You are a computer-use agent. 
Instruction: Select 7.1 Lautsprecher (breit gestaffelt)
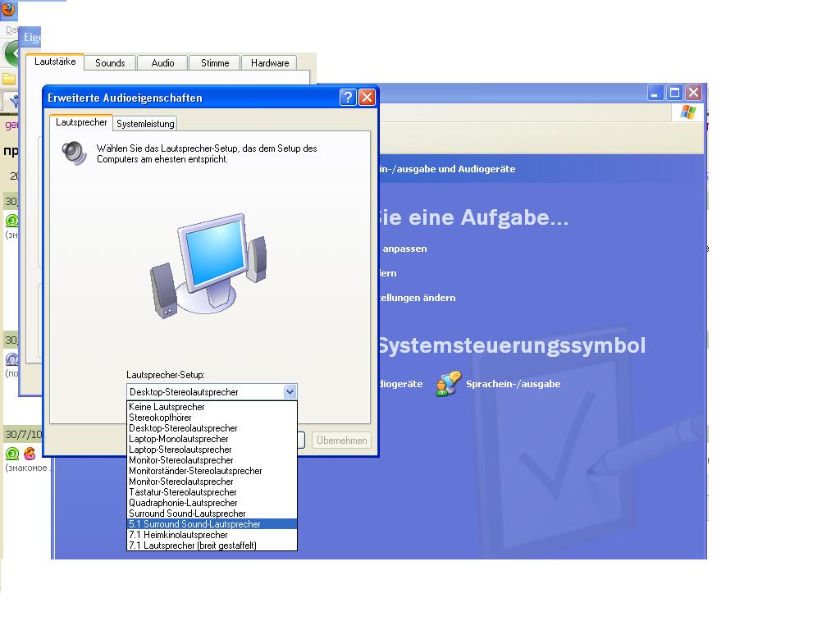point(212,546)
